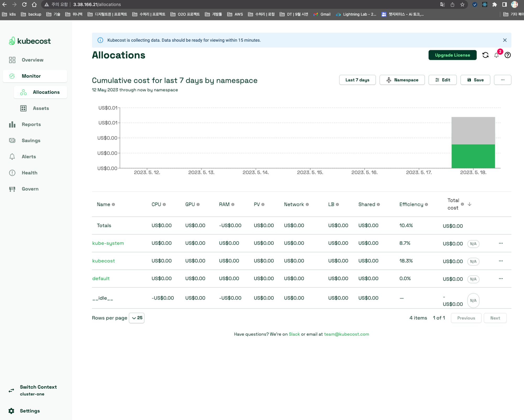Bookmark the page with the star icon

pyautogui.click(x=462, y=4)
